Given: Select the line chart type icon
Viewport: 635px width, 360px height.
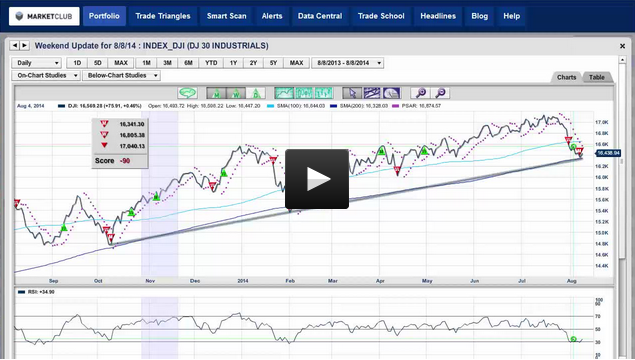Looking at the screenshot, I should (x=284, y=93).
